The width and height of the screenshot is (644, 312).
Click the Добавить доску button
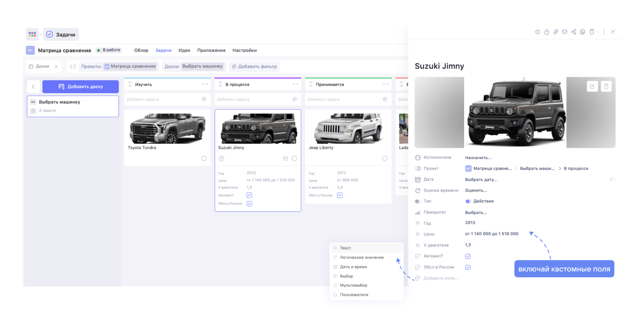click(x=80, y=87)
